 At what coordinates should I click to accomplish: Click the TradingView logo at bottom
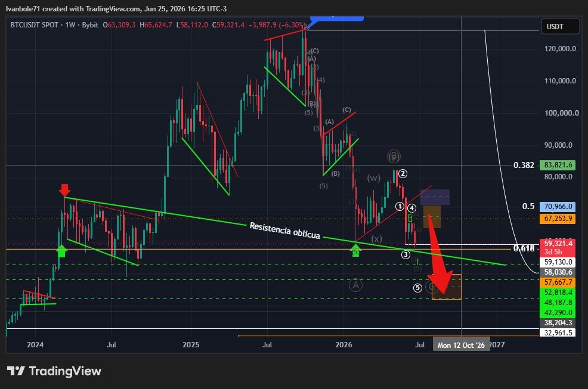pos(54,371)
